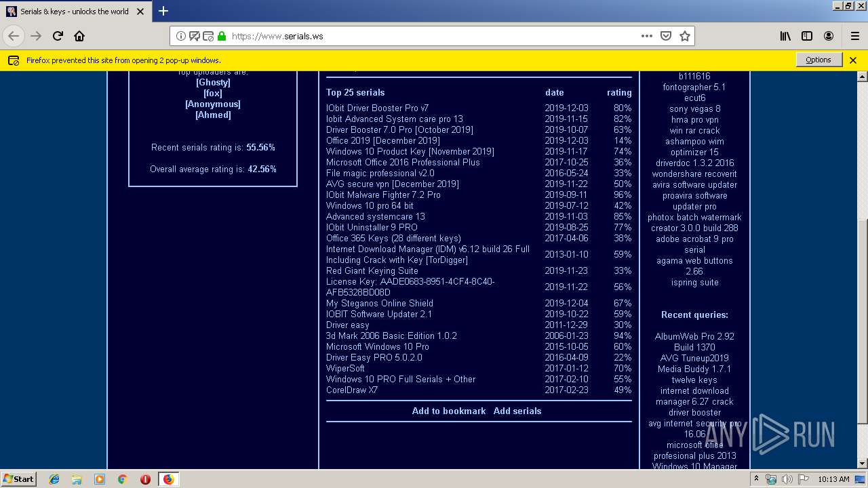Open uploader [fox] profile
This screenshot has height=488, width=868.
click(x=213, y=93)
